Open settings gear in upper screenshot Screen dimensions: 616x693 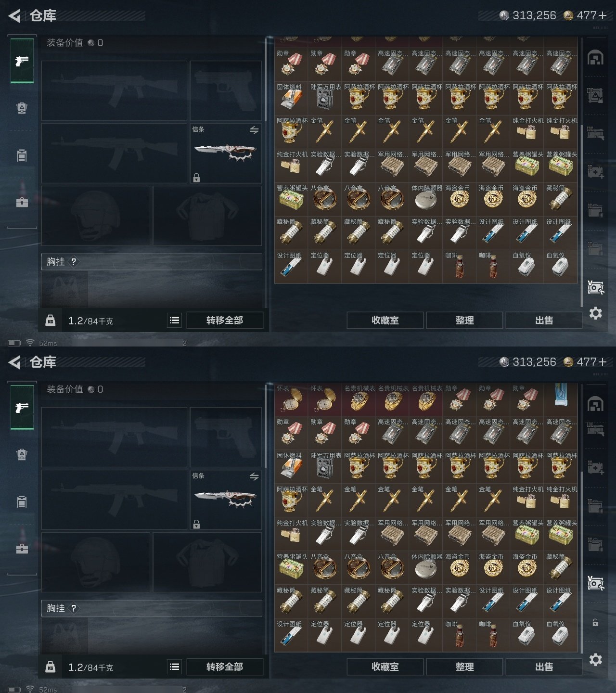point(595,313)
